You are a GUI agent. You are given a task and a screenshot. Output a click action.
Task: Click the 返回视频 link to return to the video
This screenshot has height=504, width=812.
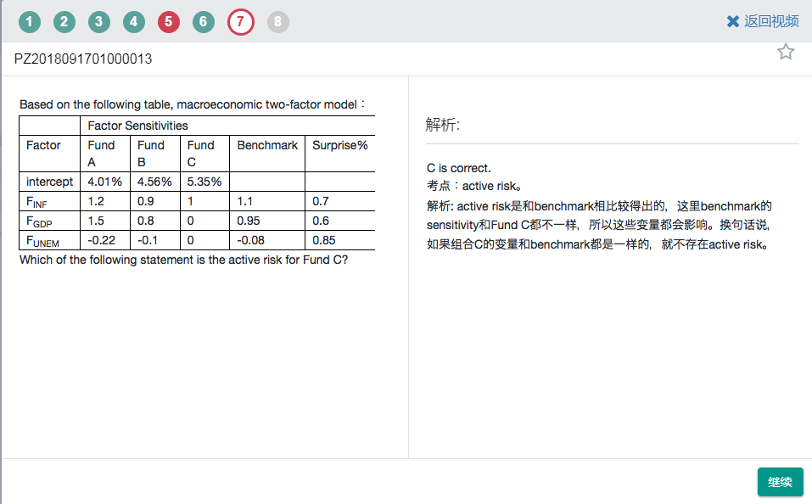(762, 22)
